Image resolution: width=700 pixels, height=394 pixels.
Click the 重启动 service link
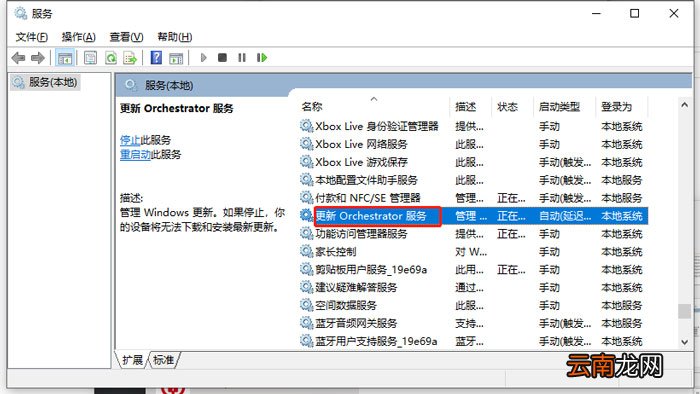pyautogui.click(x=135, y=155)
